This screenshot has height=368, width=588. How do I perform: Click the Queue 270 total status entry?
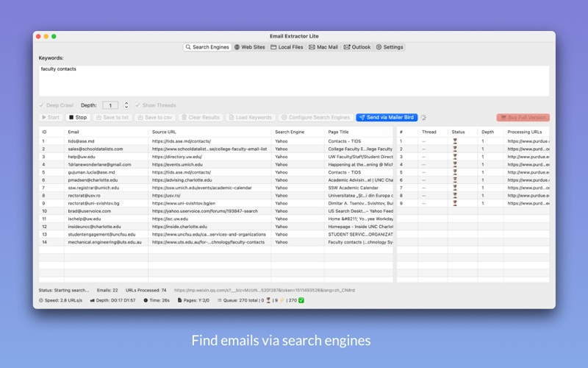tap(260, 300)
